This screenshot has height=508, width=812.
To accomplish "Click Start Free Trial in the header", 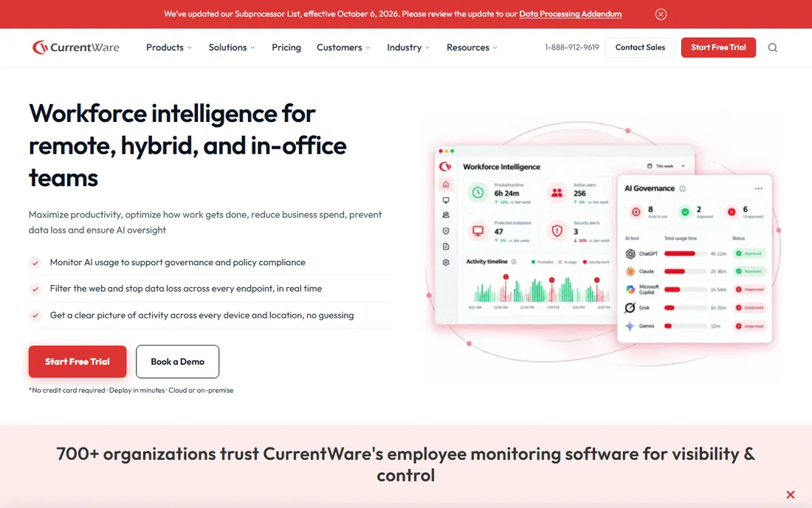I will pos(718,47).
